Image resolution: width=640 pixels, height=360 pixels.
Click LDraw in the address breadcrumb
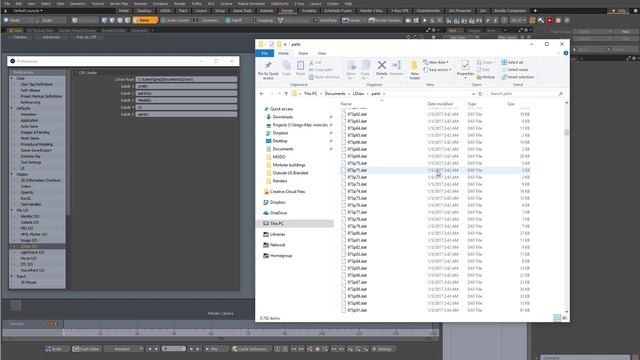(358, 94)
